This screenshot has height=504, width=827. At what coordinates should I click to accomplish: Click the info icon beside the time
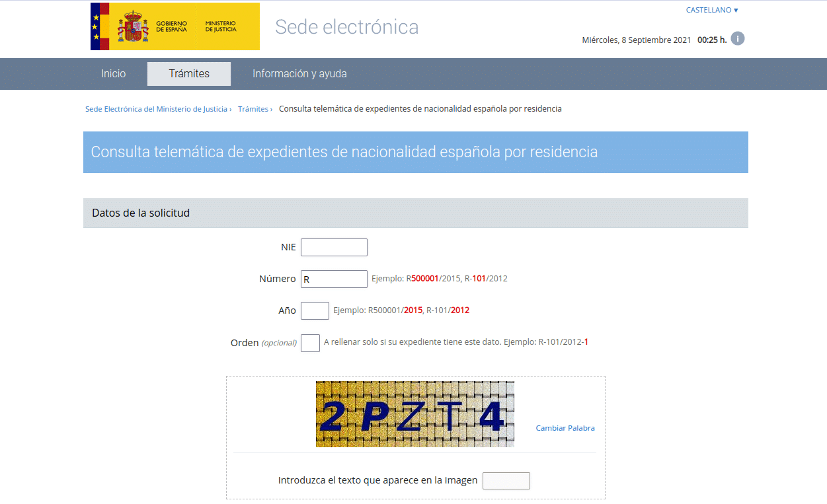pos(738,38)
